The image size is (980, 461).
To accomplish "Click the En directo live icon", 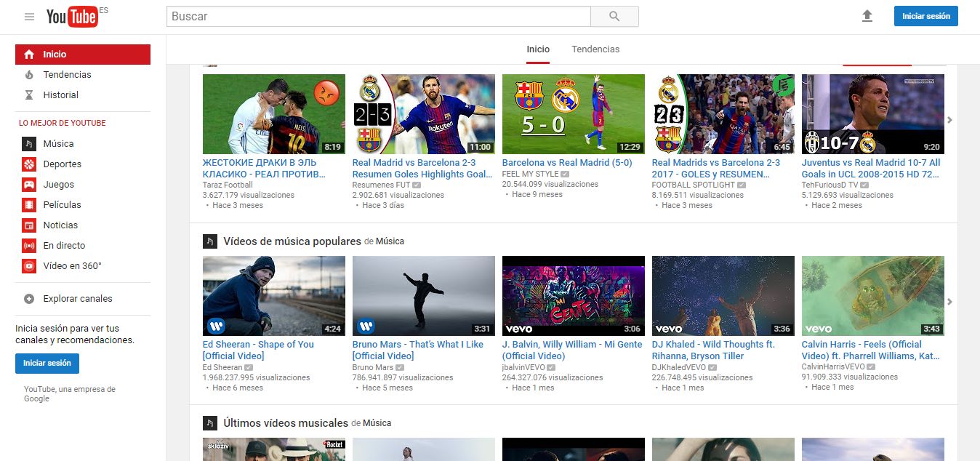I will [29, 246].
